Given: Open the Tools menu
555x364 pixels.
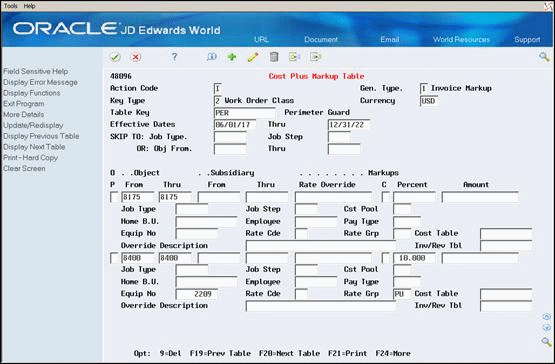Looking at the screenshot, I should click(x=11, y=6).
